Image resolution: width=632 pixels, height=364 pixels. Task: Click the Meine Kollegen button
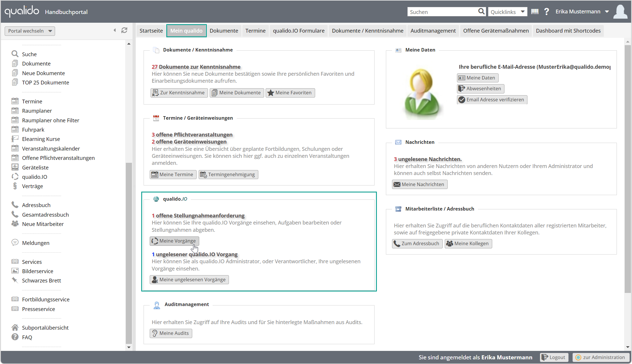click(x=468, y=243)
